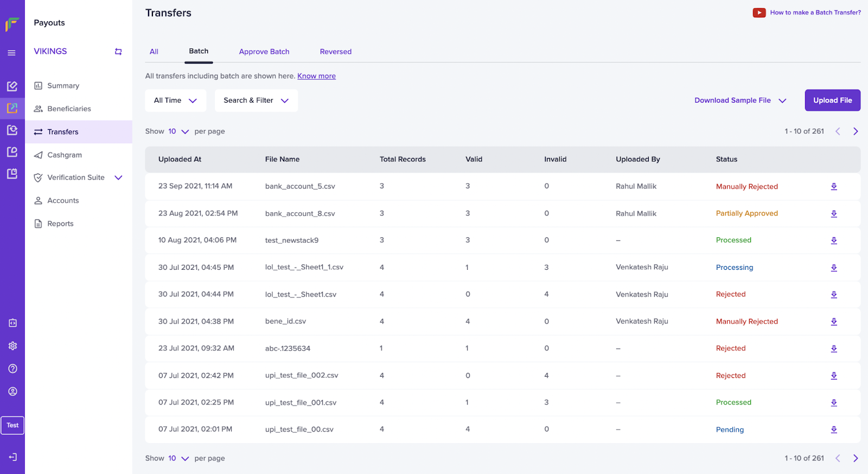868x474 pixels.
Task: Change bottom rows-per-page dropdown showing 10
Action: click(x=178, y=458)
